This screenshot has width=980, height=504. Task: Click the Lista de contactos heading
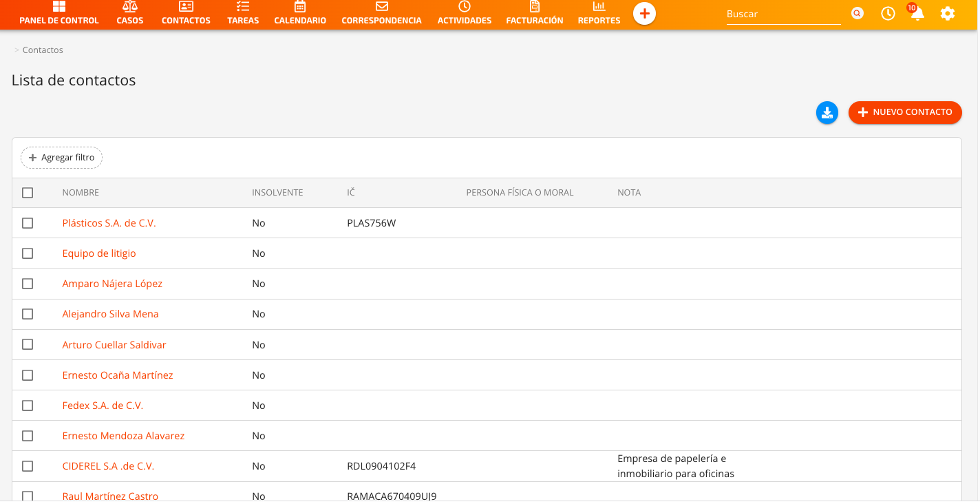pyautogui.click(x=74, y=80)
